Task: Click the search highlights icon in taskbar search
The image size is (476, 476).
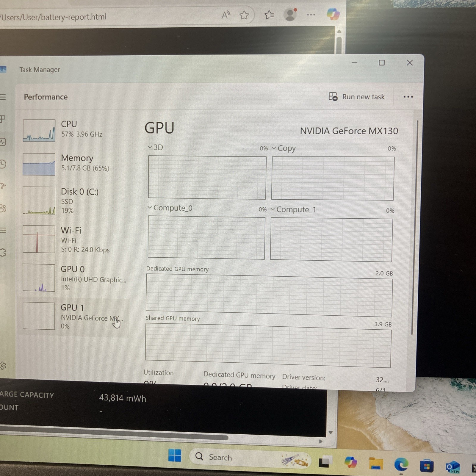Action: (295, 460)
